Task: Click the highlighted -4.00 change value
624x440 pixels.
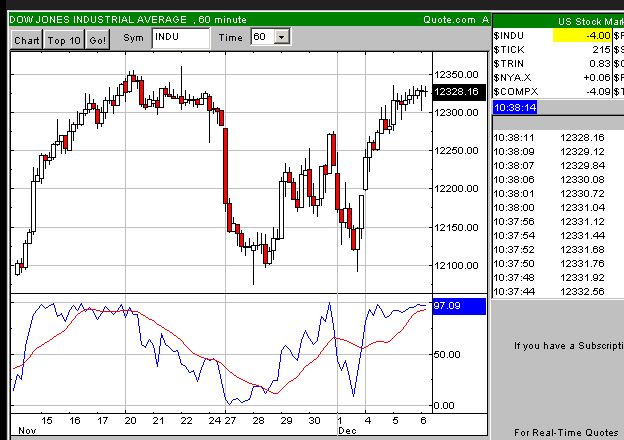Action: tap(582, 35)
